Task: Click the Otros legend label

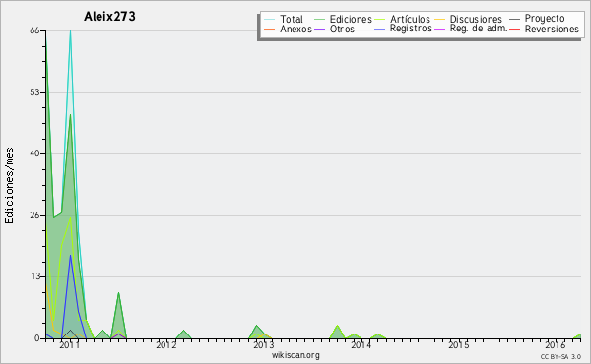Action: tap(342, 29)
